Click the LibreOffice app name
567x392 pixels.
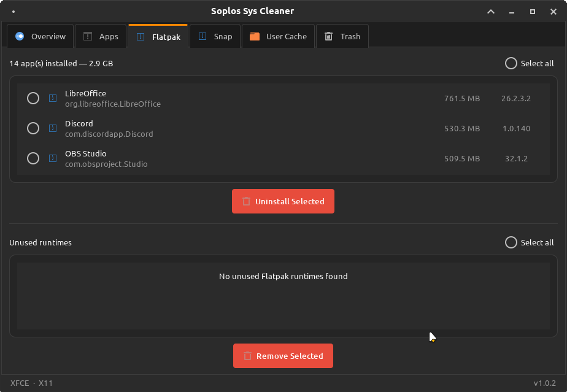(86, 93)
